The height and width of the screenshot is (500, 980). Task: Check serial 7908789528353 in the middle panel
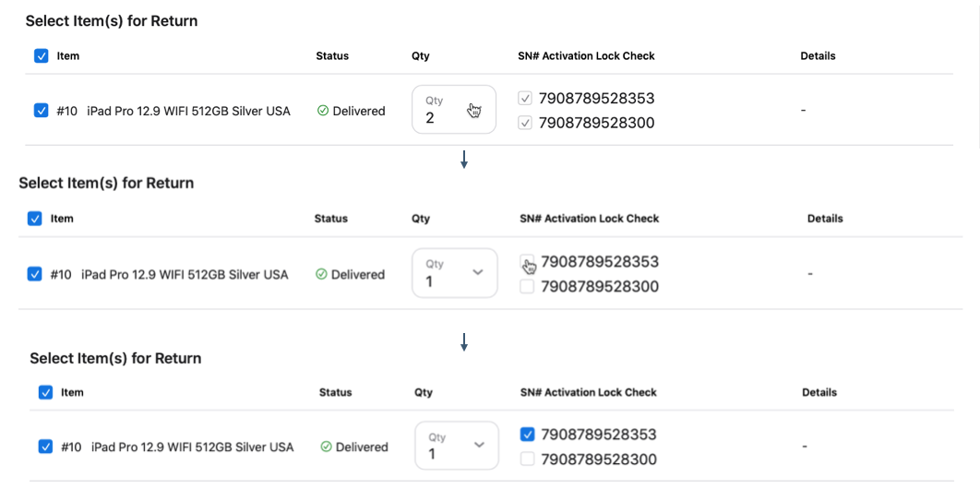pos(527,262)
